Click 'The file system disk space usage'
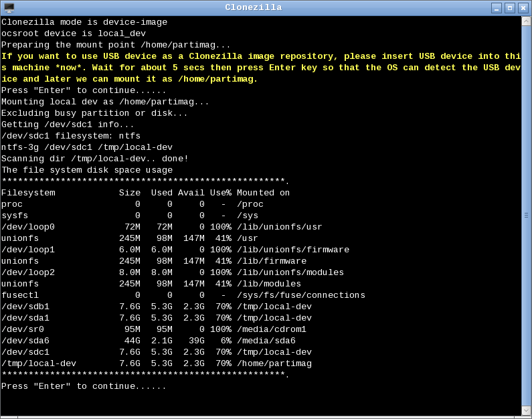Image resolution: width=532 pixels, height=419 pixels. click(x=87, y=170)
